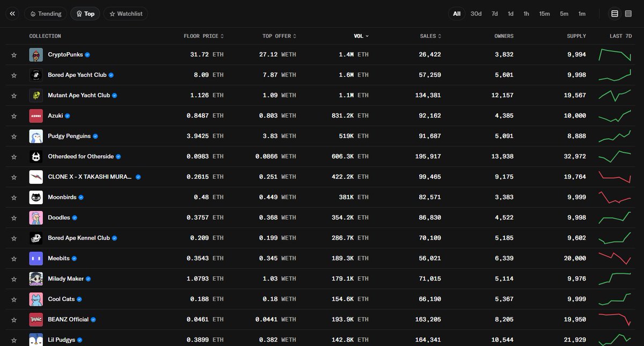Click the Cool Cats avatar
The image size is (644, 346).
pyautogui.click(x=36, y=299)
